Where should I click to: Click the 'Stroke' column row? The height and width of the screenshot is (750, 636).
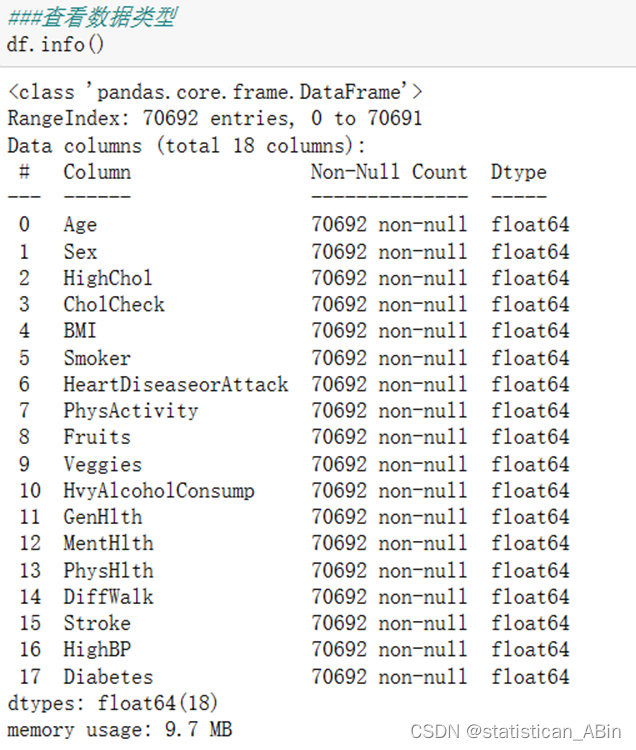coord(96,623)
